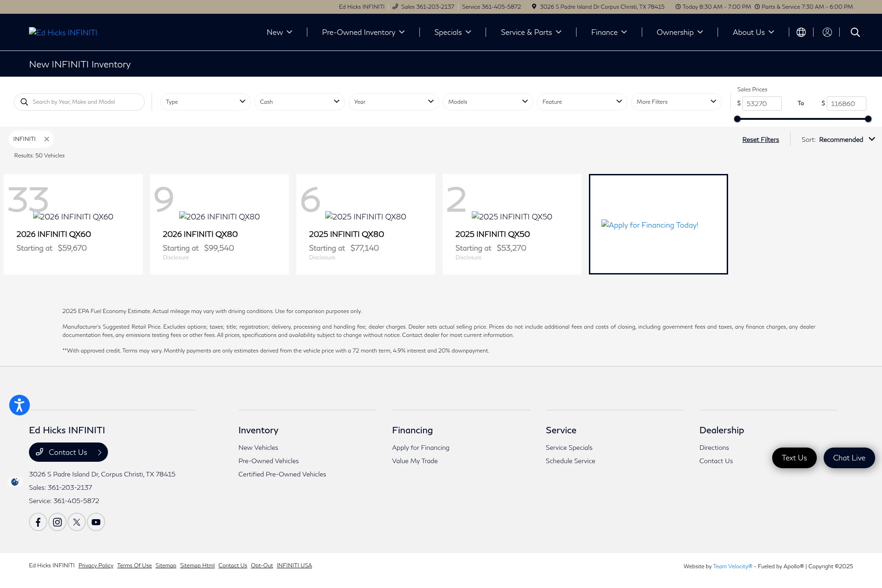Open the Specials menu
The height and width of the screenshot is (588, 882).
[452, 32]
